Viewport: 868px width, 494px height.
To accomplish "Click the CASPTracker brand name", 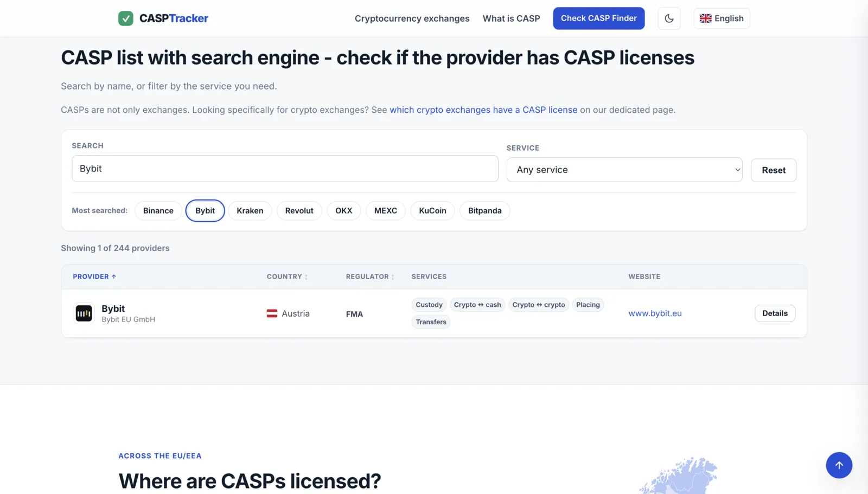I will [174, 18].
